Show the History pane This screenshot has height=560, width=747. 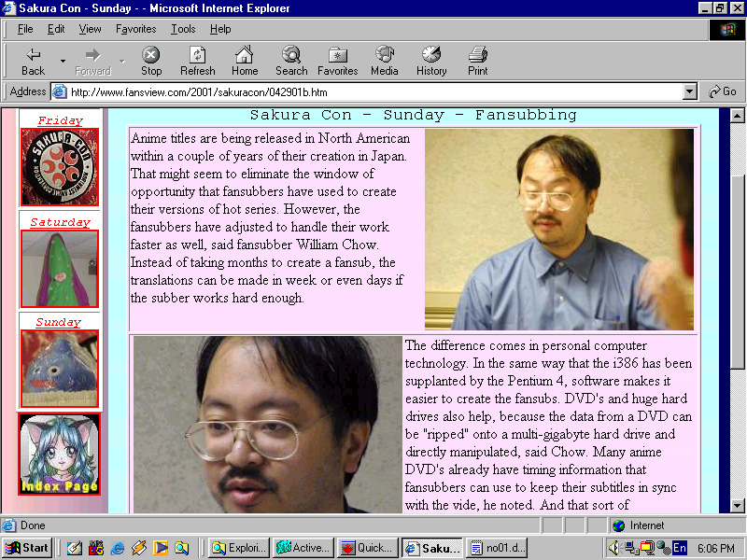coord(431,61)
